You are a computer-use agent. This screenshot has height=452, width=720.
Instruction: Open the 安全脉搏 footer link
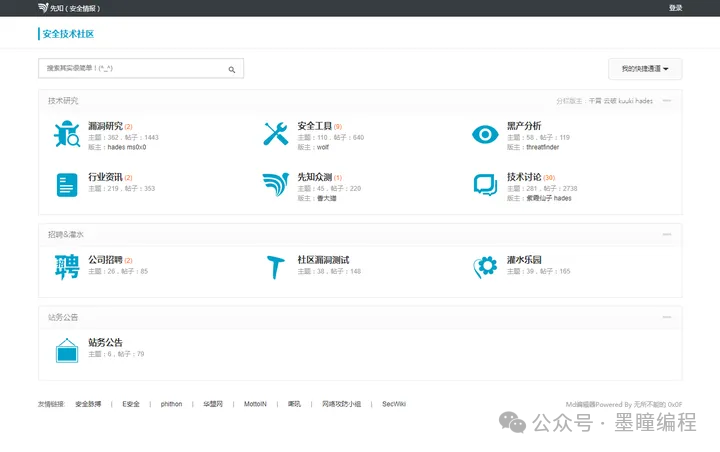88,404
